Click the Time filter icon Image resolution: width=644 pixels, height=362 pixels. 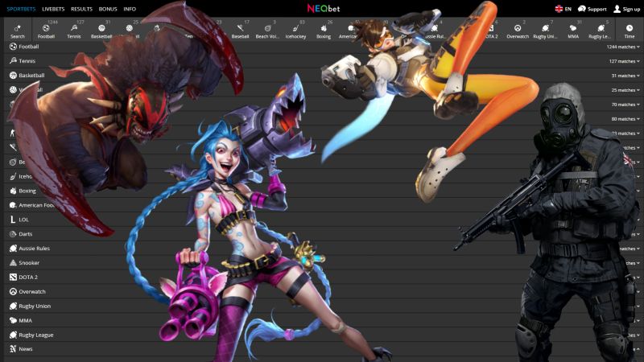[630, 31]
